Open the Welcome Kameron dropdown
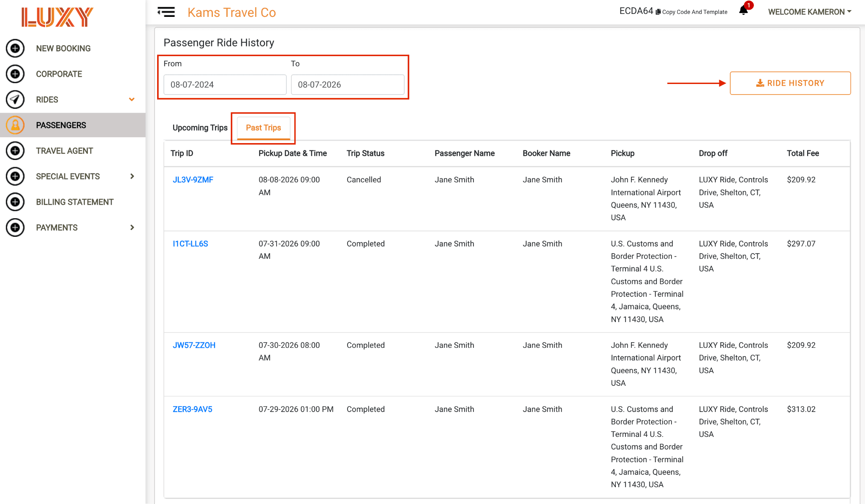Image resolution: width=865 pixels, height=504 pixels. [809, 12]
